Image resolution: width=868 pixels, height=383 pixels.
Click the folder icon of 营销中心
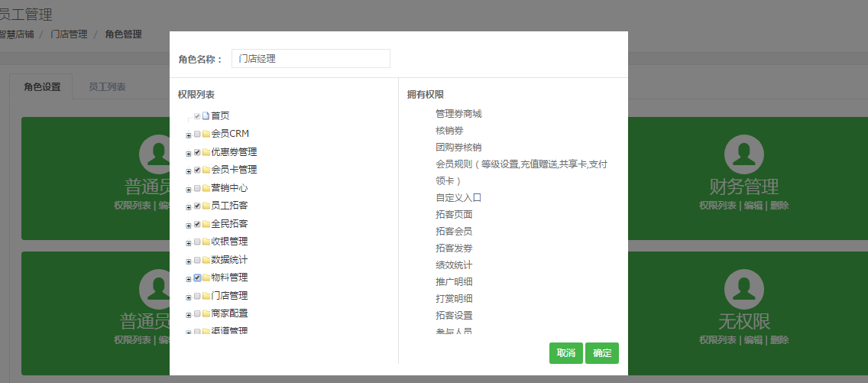pyautogui.click(x=206, y=188)
